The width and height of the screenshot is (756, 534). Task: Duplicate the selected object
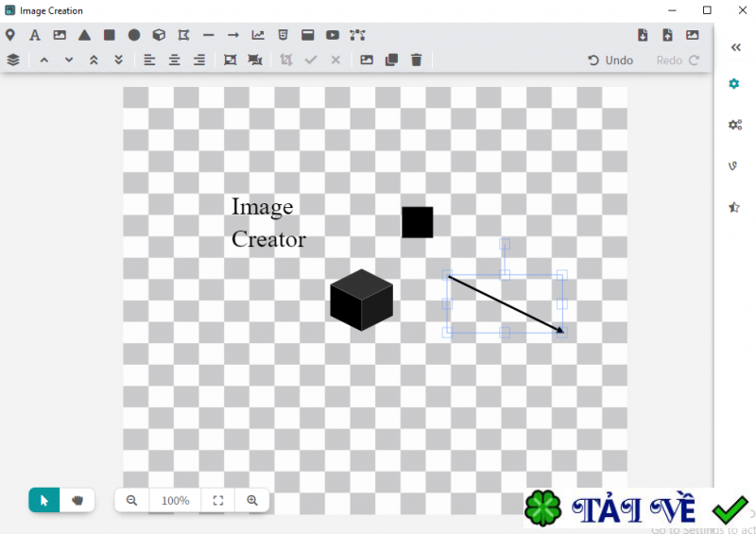point(391,60)
